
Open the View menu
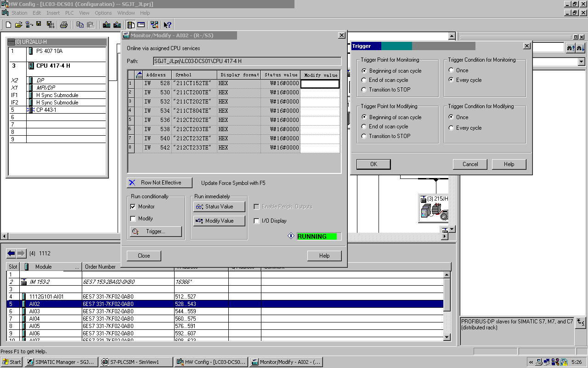click(x=84, y=13)
